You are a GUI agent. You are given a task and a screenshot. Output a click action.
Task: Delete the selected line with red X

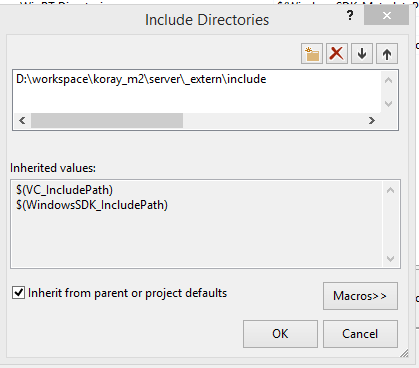[337, 53]
